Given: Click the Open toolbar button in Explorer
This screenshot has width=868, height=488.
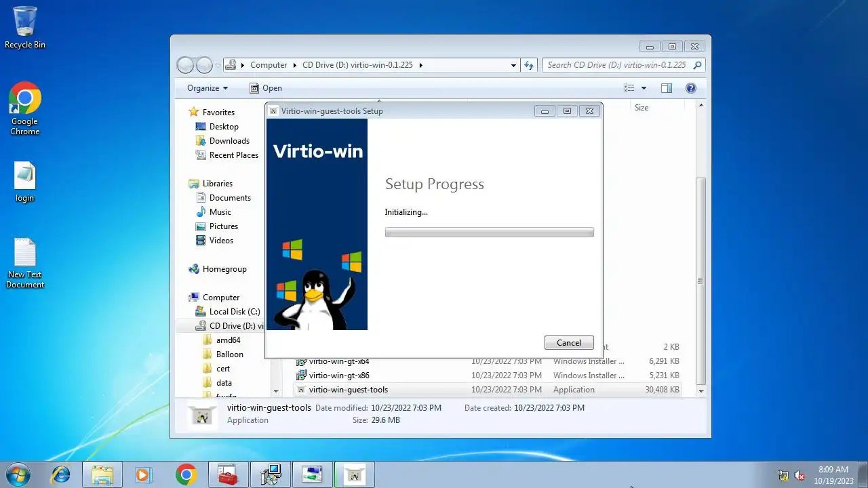Looking at the screenshot, I should 266,88.
